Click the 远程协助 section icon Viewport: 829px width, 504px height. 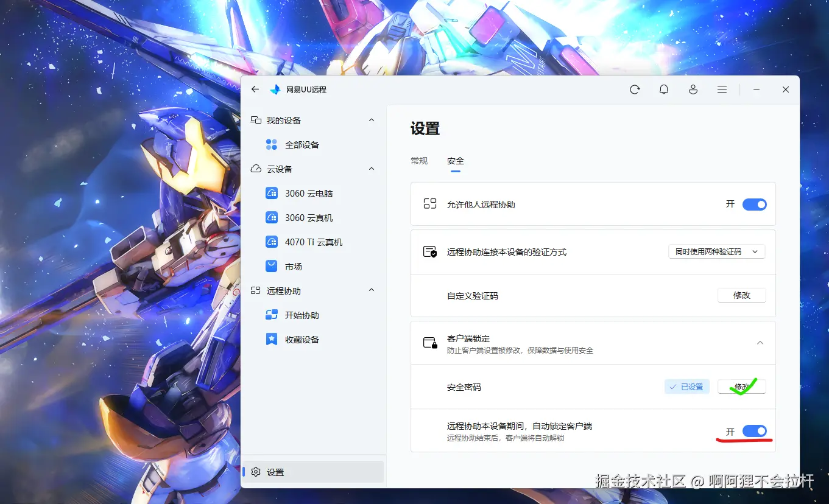tap(256, 291)
